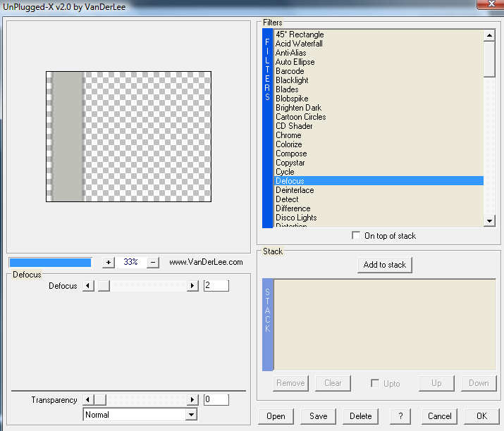Click the Add to stack button

click(384, 265)
